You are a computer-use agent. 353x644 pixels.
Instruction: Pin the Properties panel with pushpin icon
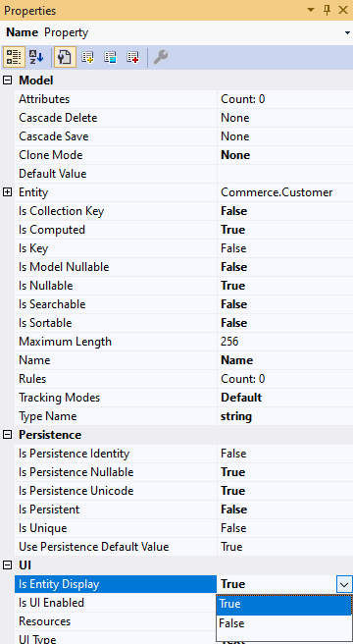pos(328,10)
